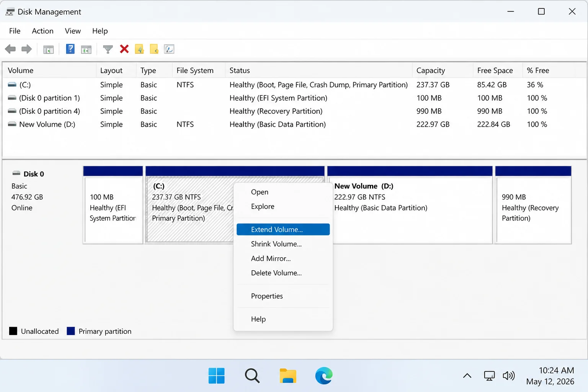
Task: Click the "36 %" free cell
Action: point(535,85)
